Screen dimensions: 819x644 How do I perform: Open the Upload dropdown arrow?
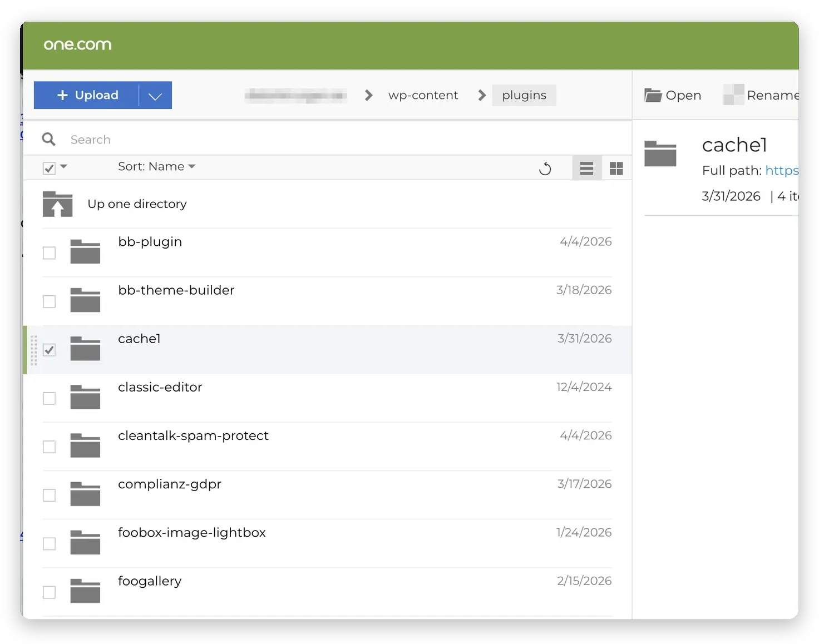[x=155, y=96]
